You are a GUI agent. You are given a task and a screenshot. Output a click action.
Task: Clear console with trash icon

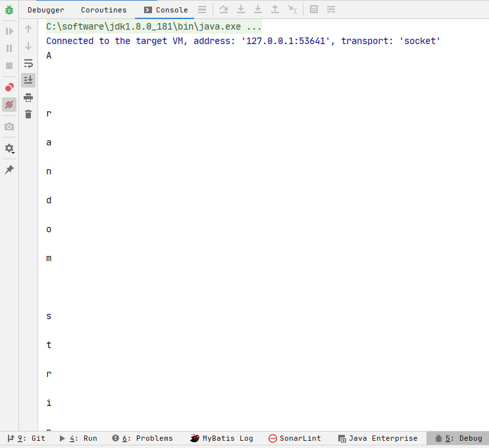pos(28,114)
